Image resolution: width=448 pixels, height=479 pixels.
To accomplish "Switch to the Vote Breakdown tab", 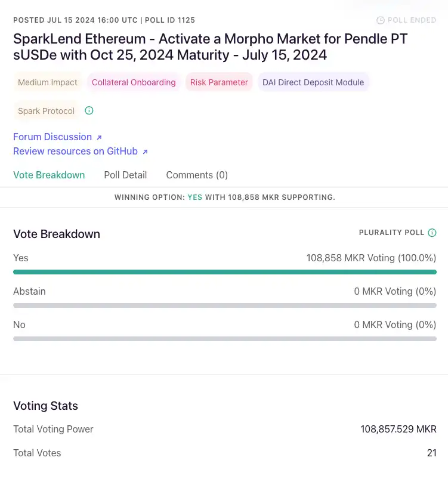I will (49, 175).
